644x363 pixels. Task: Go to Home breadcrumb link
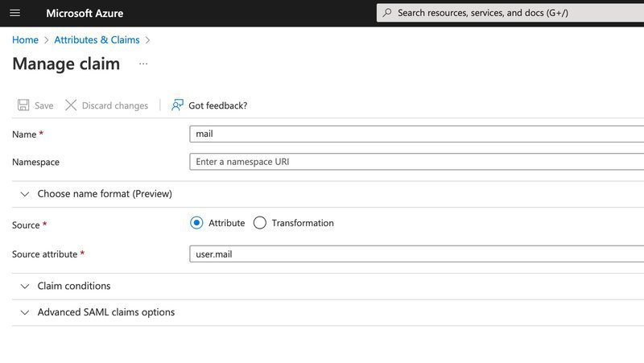(25, 39)
